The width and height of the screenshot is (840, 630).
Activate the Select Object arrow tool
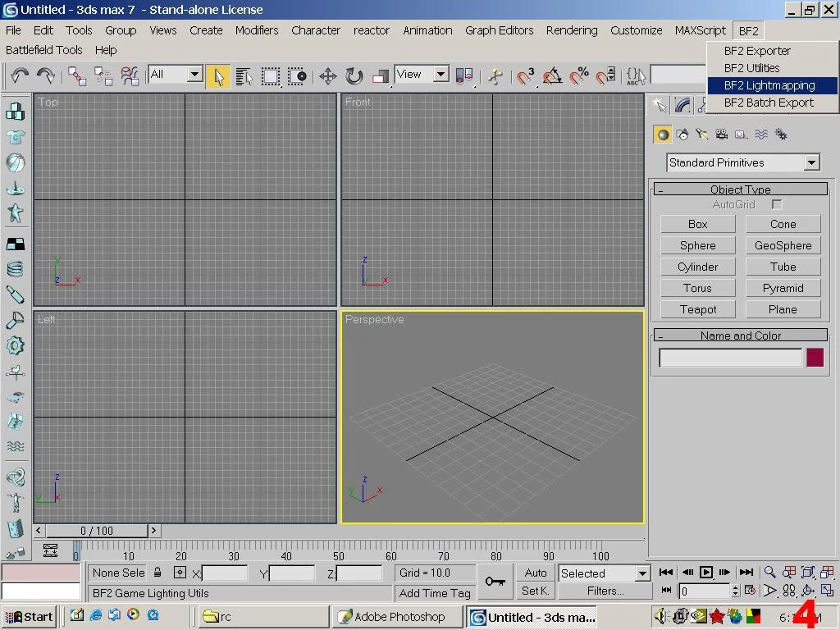[x=217, y=76]
